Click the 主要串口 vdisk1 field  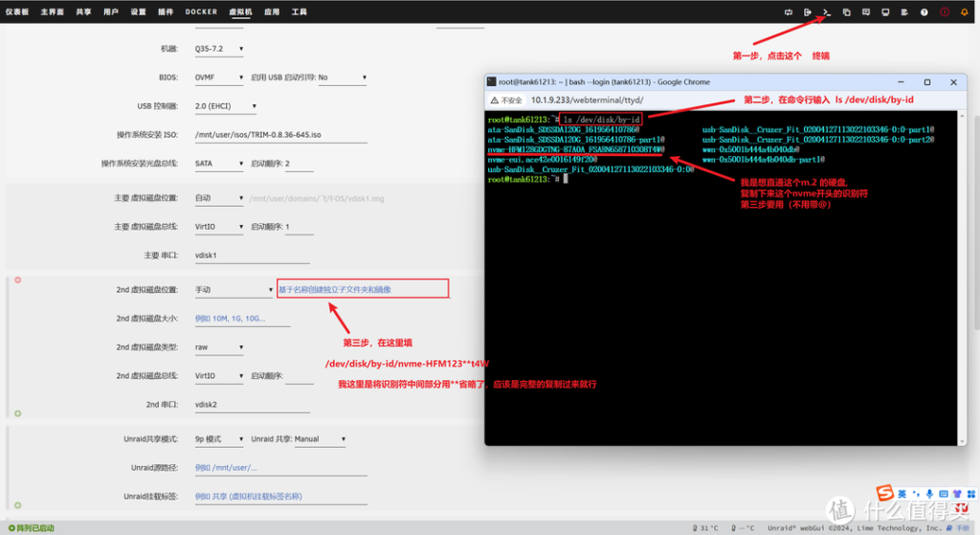tap(252, 256)
